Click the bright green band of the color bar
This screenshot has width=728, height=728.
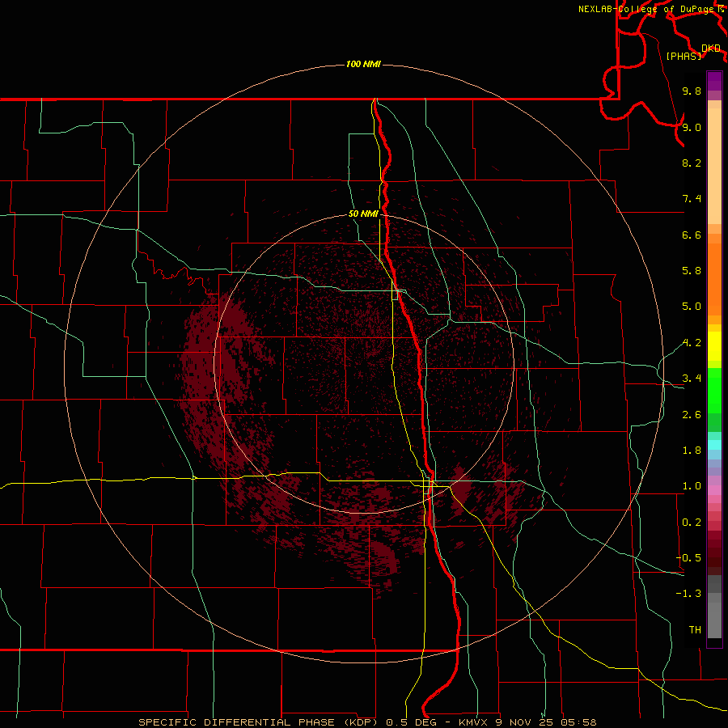[x=714, y=390]
